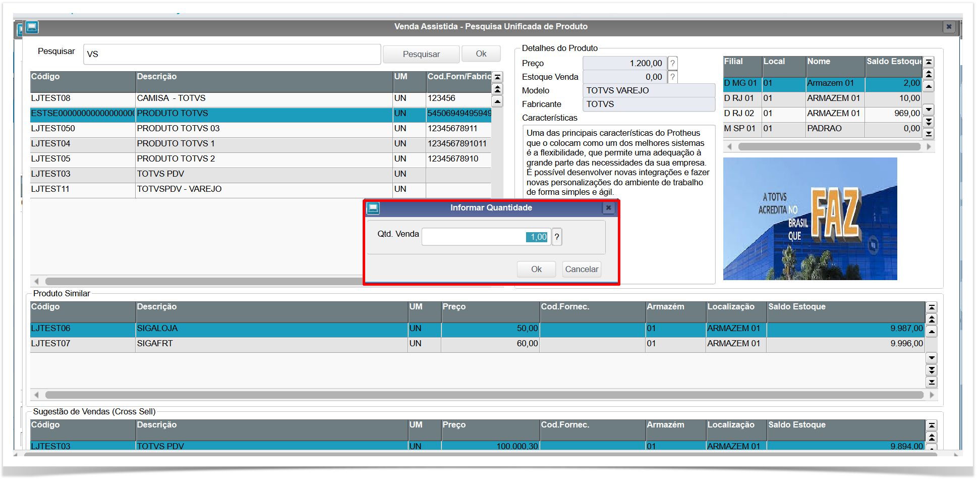Image resolution: width=980 pixels, height=481 pixels.
Task: Click the Informar Quantidade dialog window icon
Action: tap(373, 208)
